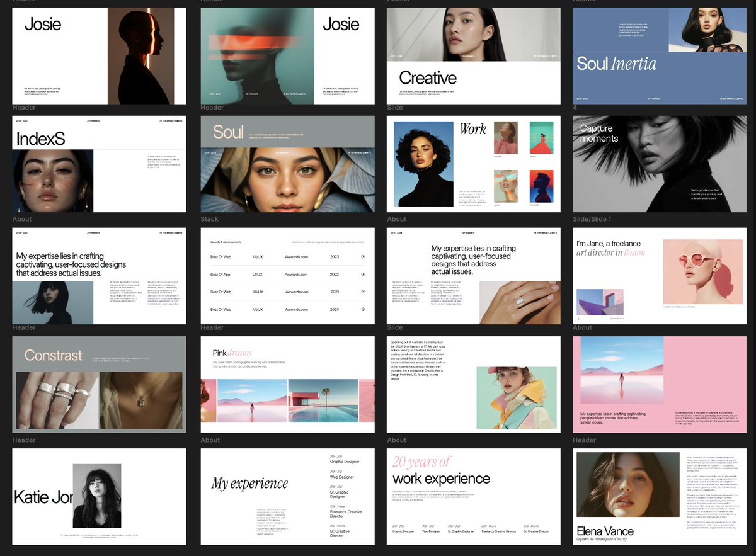Select the 'Stack' frame label

tap(209, 219)
